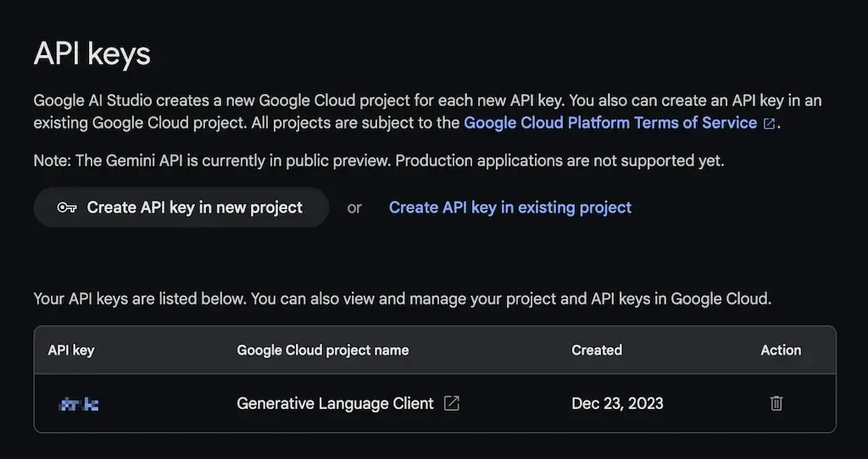Delete the Generative Language Client API key

776,403
